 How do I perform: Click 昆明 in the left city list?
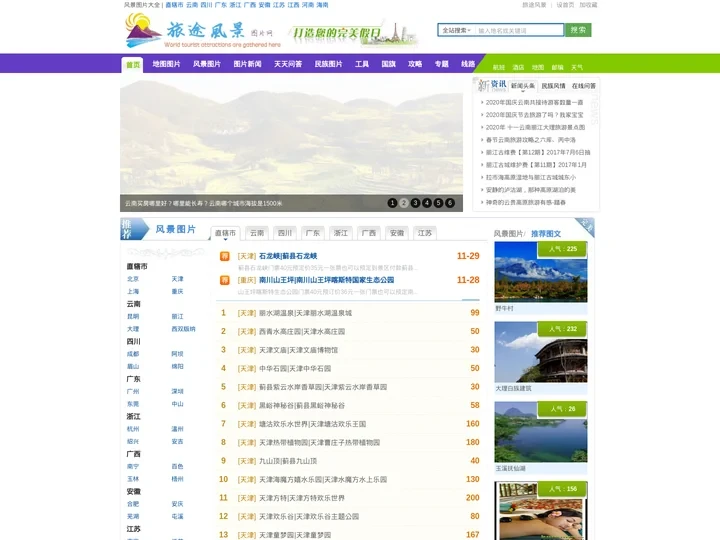133,317
